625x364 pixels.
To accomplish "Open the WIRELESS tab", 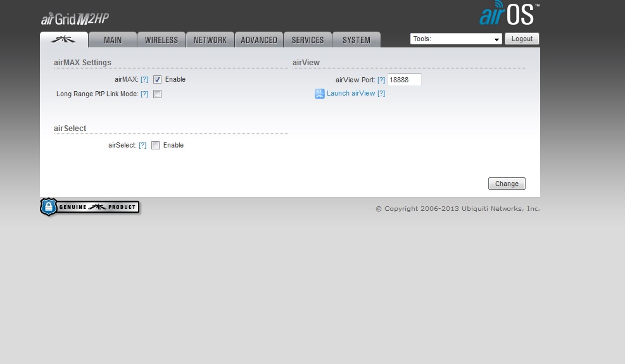I will (161, 40).
